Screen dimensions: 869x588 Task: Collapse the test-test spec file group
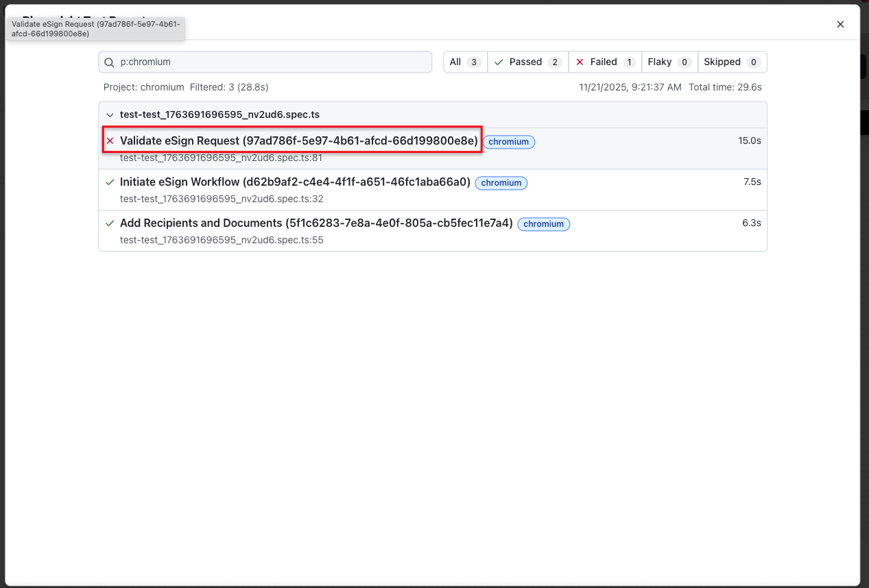[x=110, y=115]
